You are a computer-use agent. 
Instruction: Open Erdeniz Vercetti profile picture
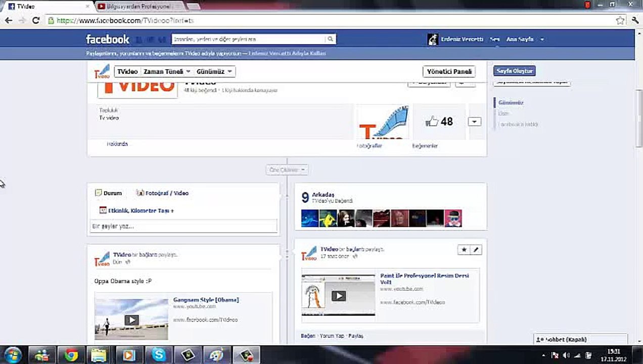point(433,39)
